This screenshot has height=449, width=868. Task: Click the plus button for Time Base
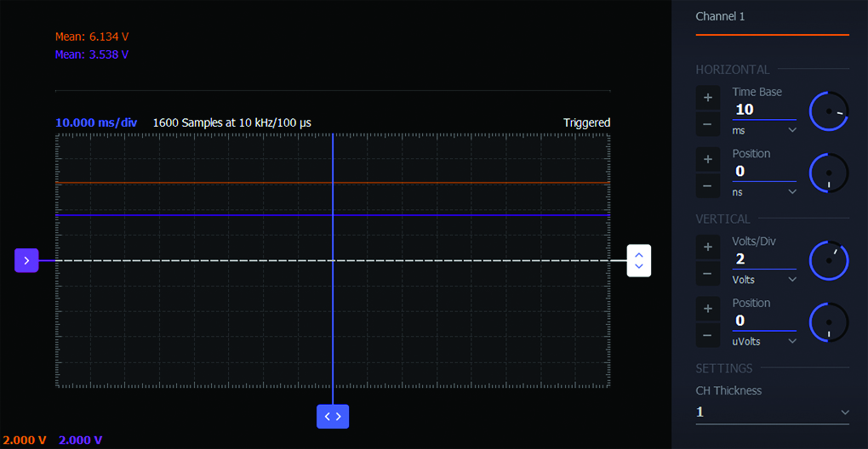707,97
